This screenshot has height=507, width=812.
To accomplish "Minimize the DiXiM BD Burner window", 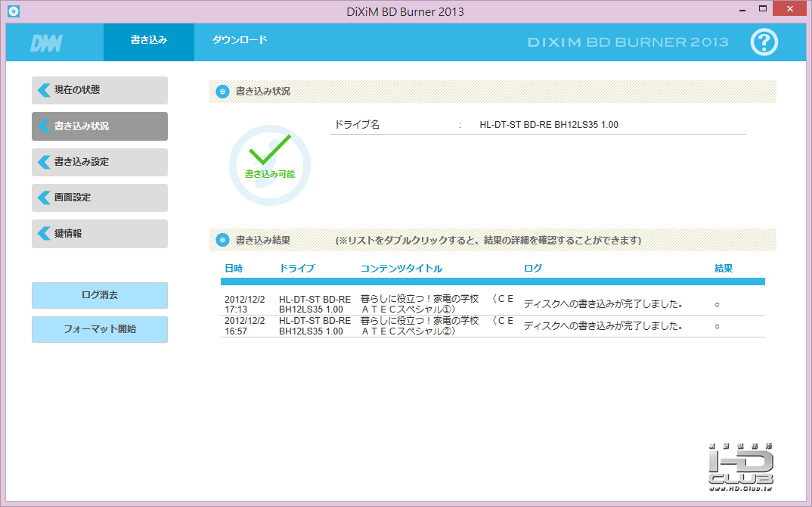I will pos(742,9).
